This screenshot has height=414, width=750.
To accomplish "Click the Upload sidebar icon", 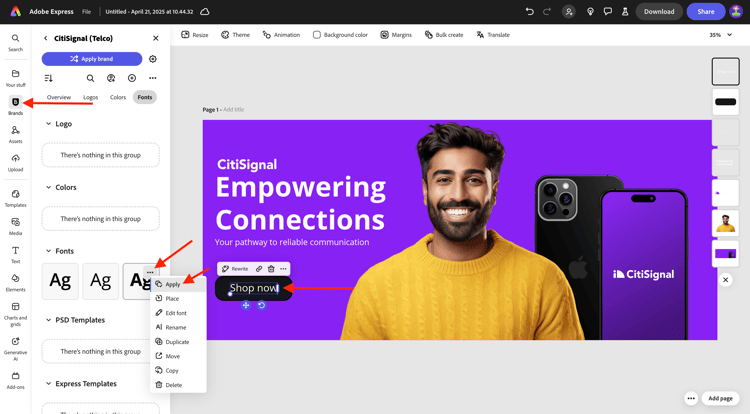I will (15, 163).
